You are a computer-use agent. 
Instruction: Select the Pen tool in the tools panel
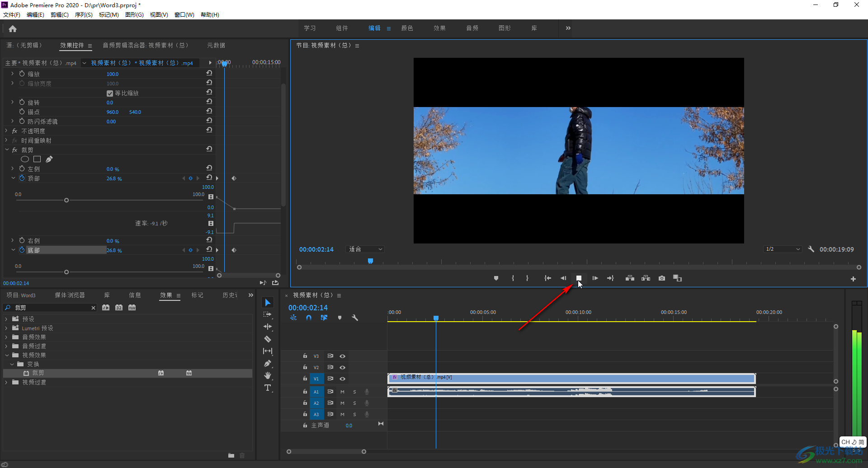click(268, 363)
